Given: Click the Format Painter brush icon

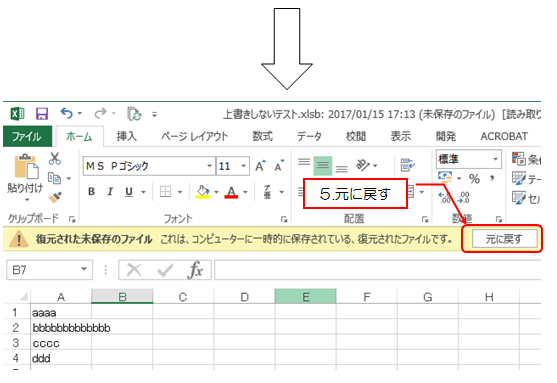Looking at the screenshot, I should click(x=55, y=197).
